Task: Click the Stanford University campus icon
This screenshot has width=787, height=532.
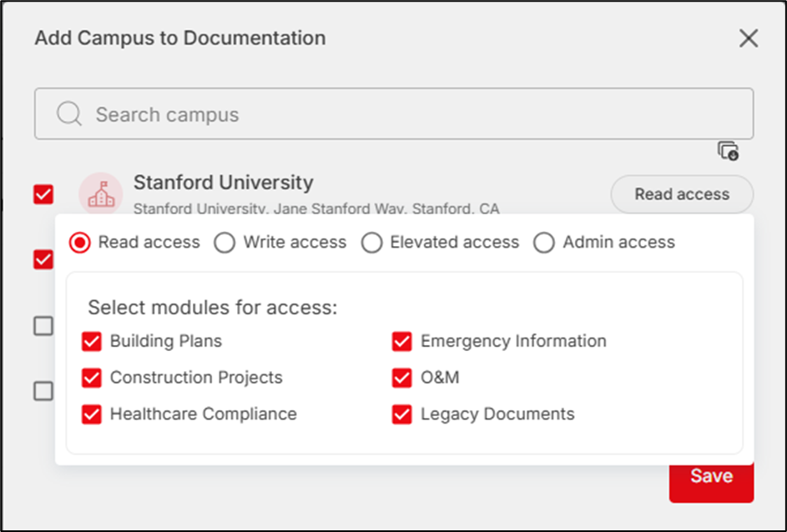Action: coord(101,194)
